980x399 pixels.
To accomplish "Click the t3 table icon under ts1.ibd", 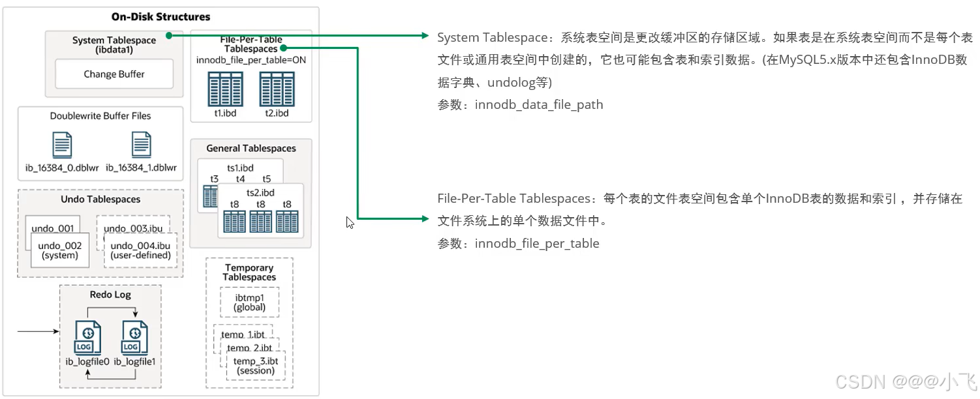I will tap(210, 196).
